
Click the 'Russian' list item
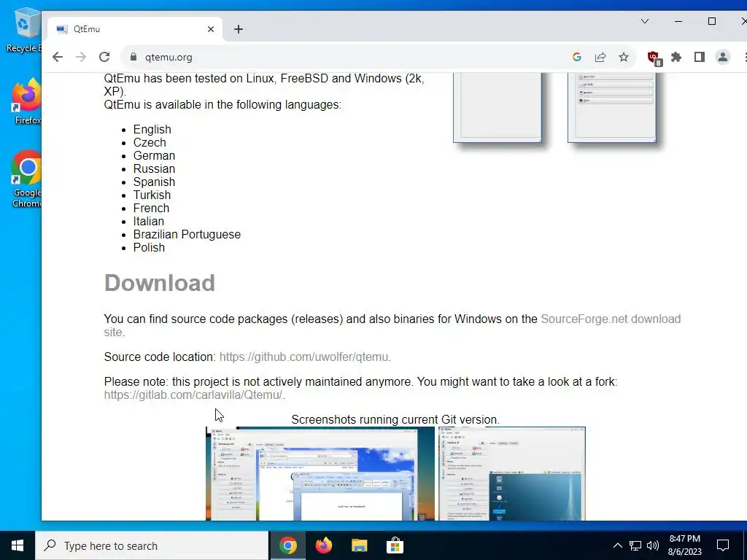coord(154,168)
